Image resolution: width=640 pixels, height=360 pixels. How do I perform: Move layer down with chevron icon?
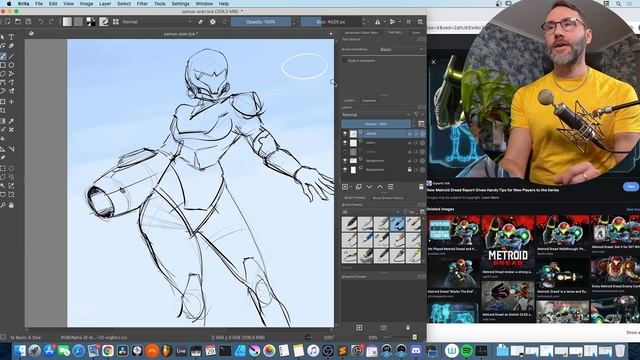[x=369, y=187]
